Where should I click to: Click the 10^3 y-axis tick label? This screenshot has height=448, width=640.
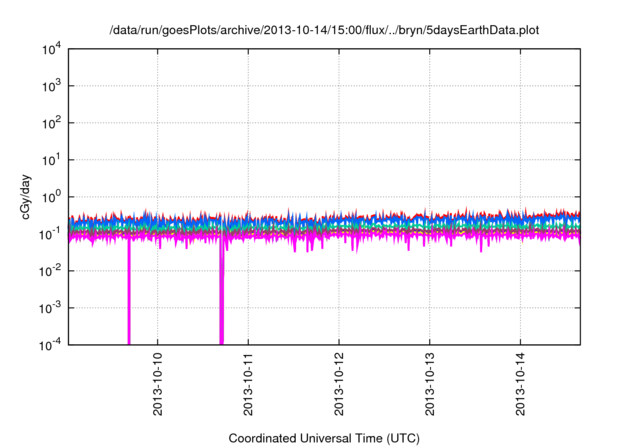click(x=51, y=86)
